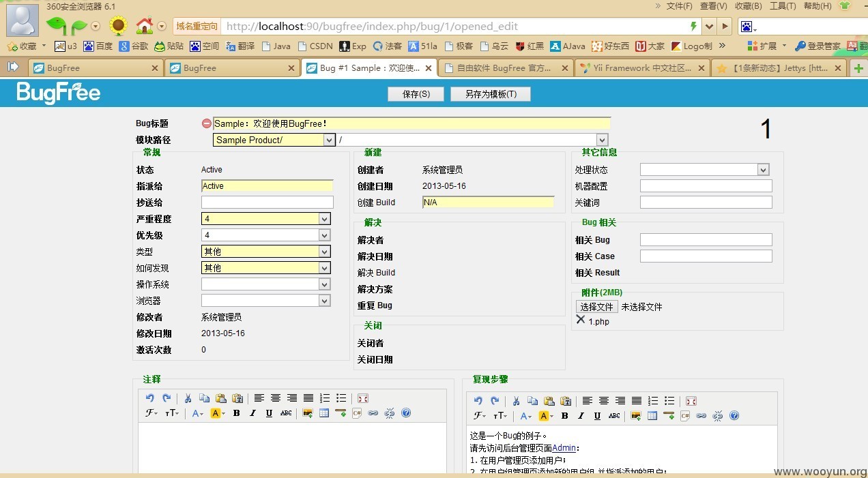Insert table in the 注释 editor

323,413
